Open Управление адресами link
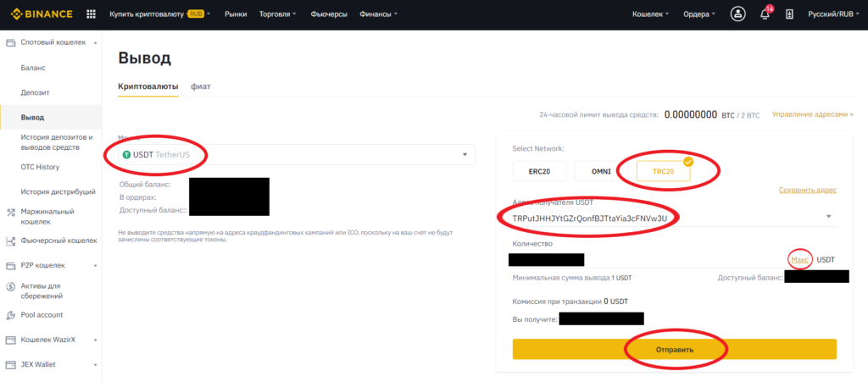 pyautogui.click(x=813, y=114)
